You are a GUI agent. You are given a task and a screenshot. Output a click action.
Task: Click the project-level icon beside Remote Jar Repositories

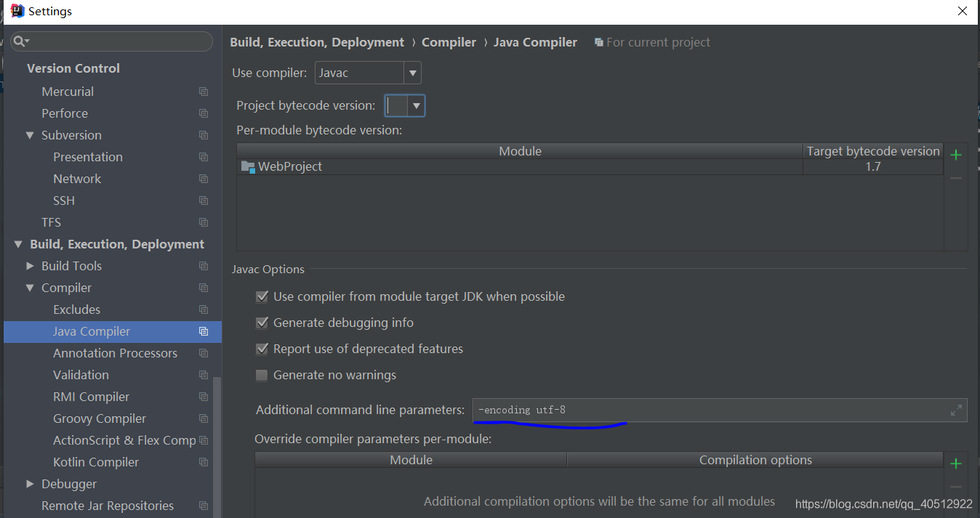tap(204, 506)
